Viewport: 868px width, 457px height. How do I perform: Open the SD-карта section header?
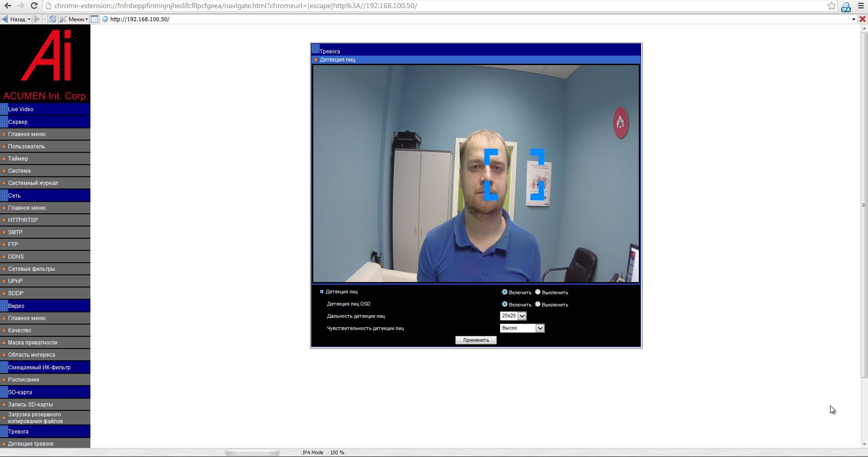coord(45,392)
